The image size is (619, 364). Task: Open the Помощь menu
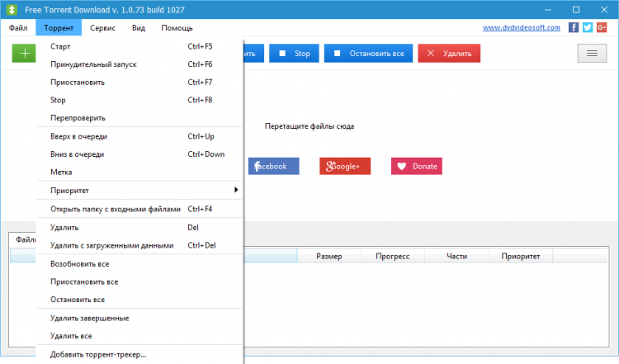(x=177, y=28)
